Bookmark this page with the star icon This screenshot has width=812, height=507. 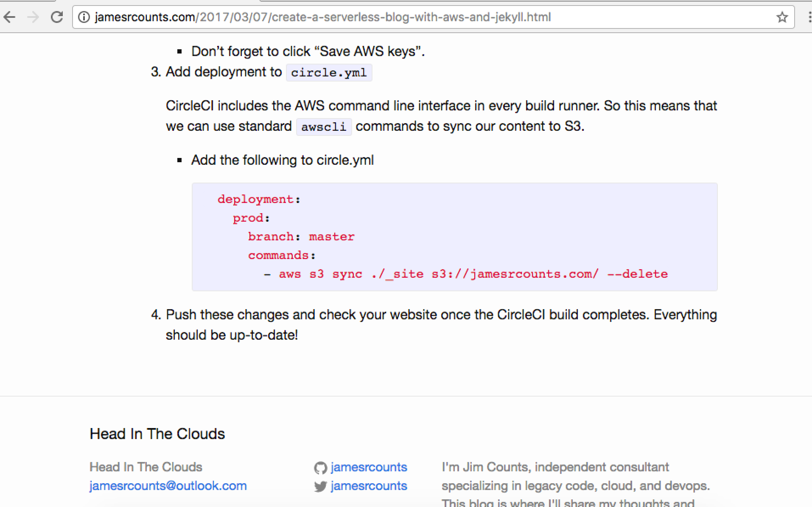click(x=782, y=17)
